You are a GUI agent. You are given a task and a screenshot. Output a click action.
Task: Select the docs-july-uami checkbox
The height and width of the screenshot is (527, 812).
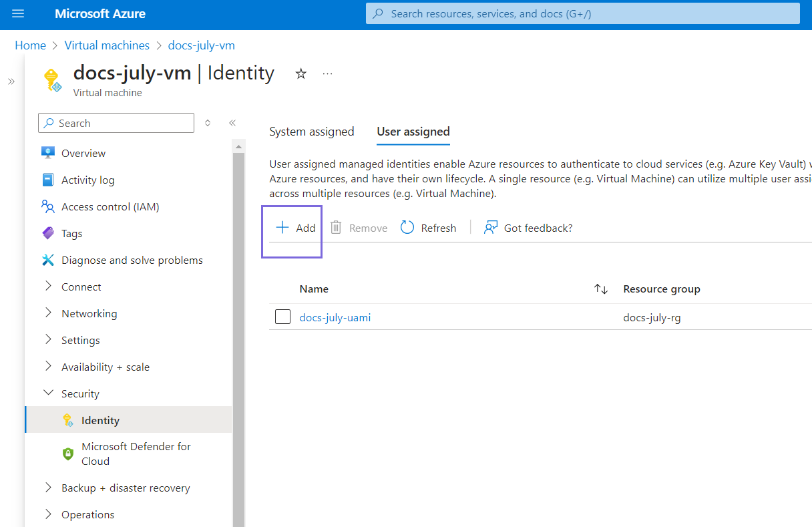coord(282,317)
